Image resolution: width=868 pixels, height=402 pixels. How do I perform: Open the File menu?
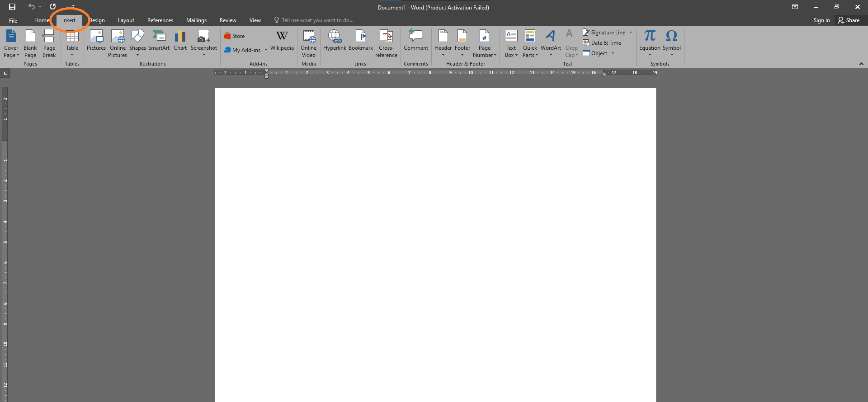tap(13, 20)
